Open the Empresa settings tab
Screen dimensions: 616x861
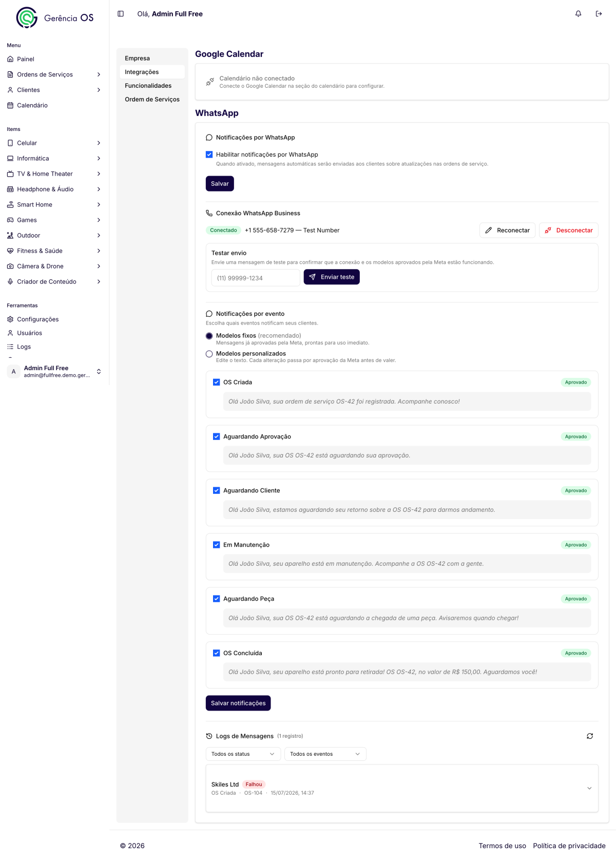(x=152, y=58)
